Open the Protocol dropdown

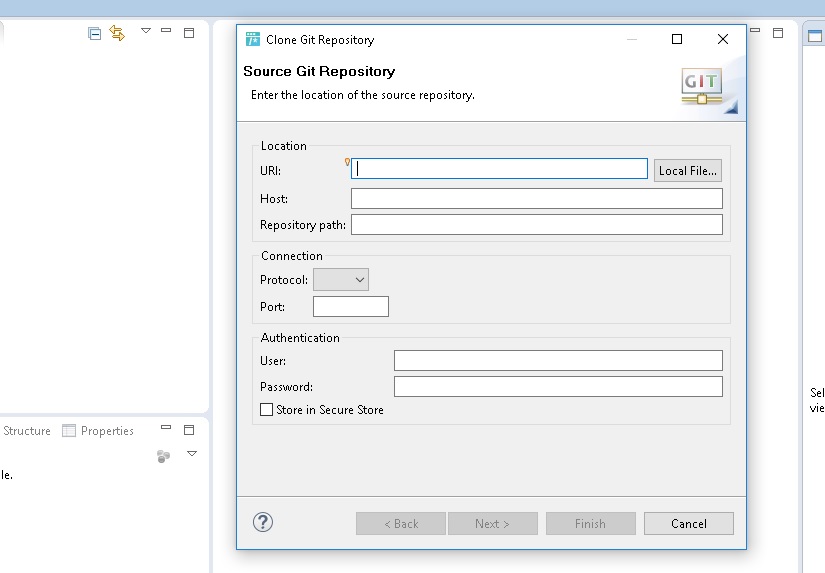341,279
